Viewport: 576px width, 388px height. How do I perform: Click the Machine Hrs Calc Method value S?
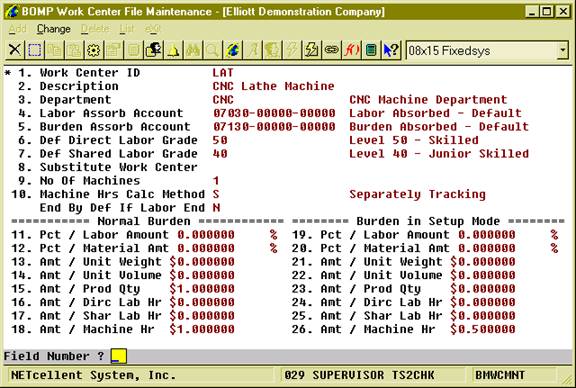pyautogui.click(x=216, y=194)
